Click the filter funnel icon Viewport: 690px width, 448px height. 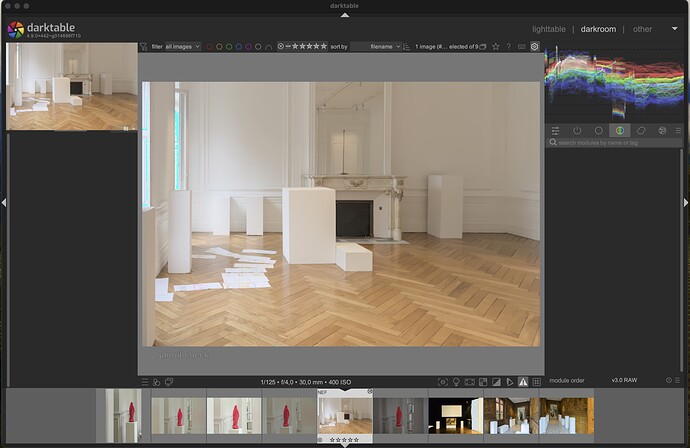143,47
